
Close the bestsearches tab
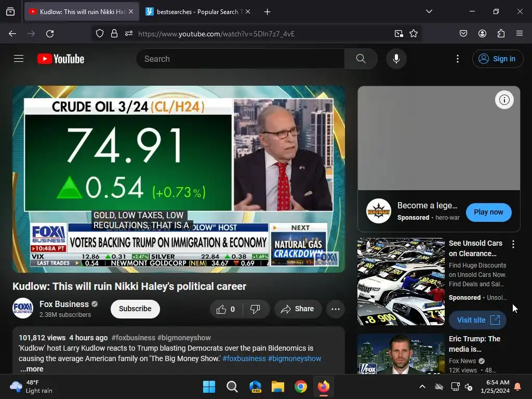pyautogui.click(x=248, y=11)
